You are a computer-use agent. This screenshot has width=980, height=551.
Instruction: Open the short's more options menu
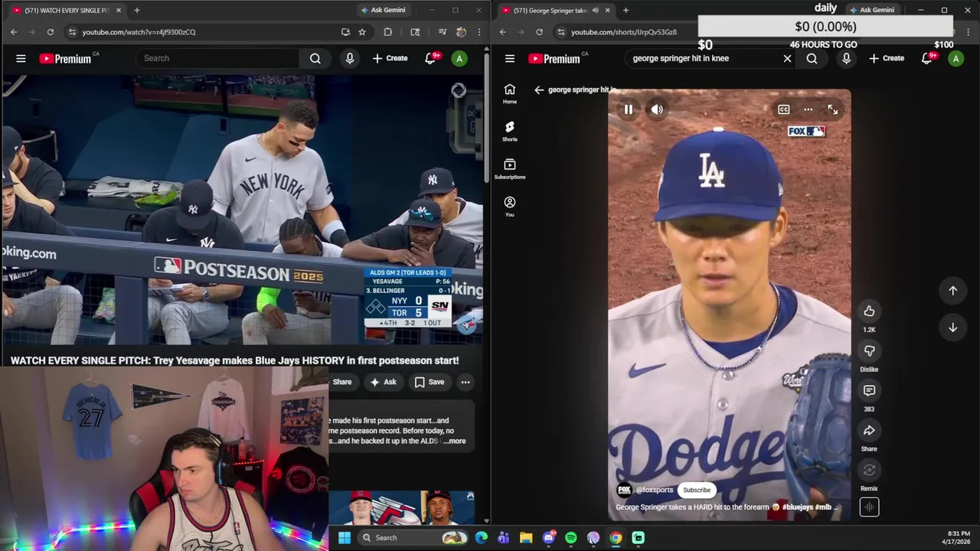click(x=808, y=109)
